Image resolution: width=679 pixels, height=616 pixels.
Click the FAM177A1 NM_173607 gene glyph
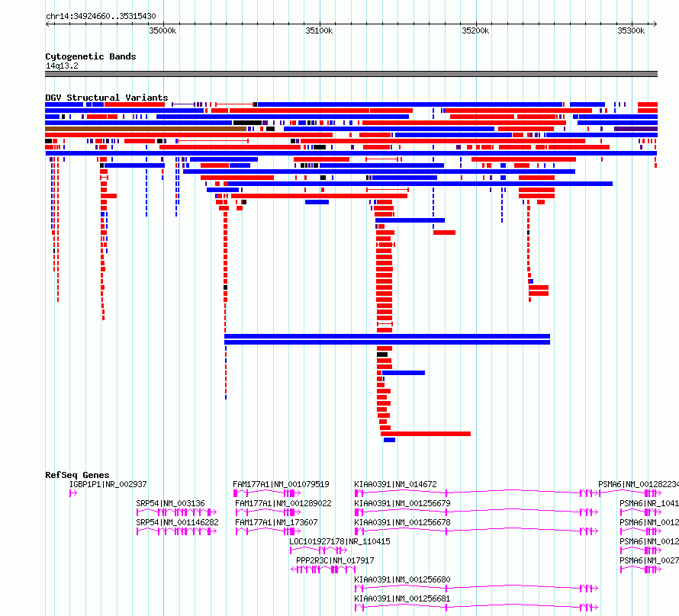(268, 531)
